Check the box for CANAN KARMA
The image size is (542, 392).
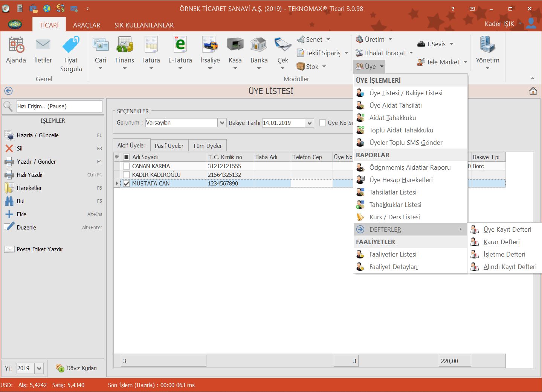pyautogui.click(x=127, y=166)
